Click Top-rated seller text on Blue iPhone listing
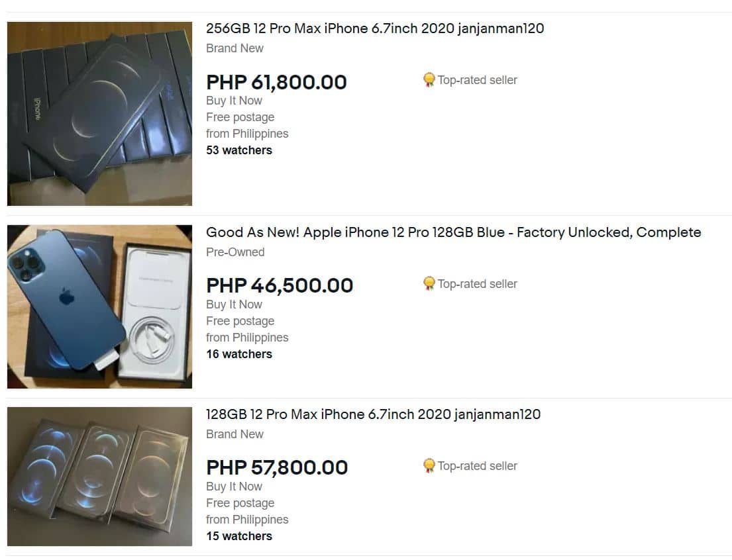This screenshot has width=732, height=560. point(477,284)
